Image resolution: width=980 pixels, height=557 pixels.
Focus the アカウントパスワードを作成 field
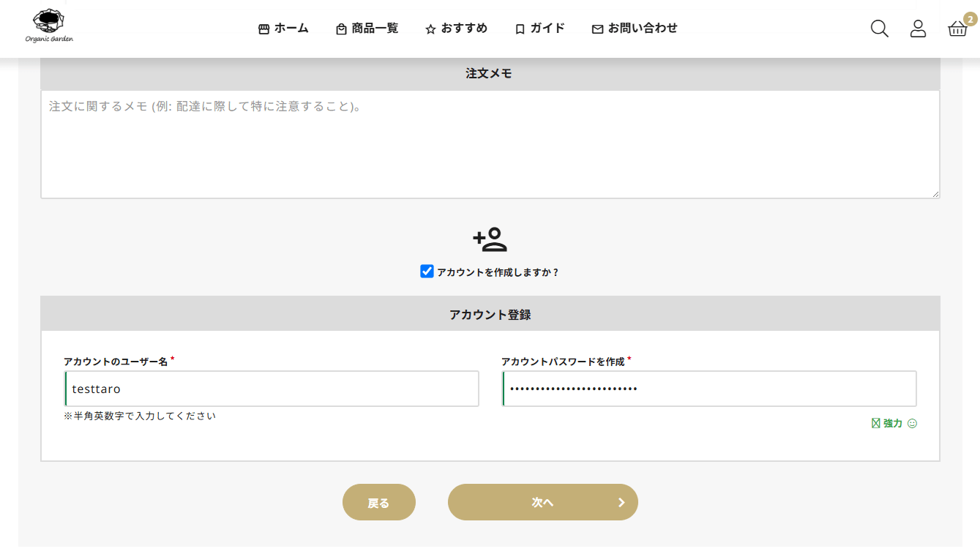tap(708, 389)
